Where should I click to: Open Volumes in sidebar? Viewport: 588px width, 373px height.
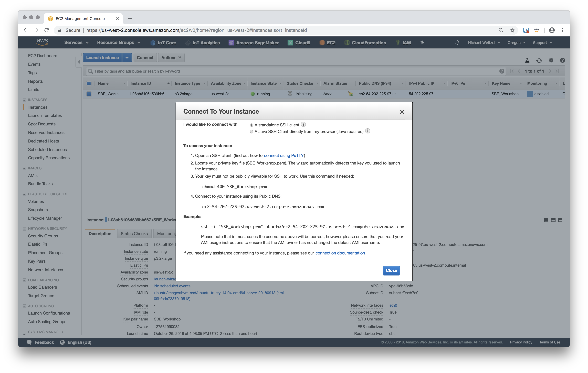(x=36, y=201)
